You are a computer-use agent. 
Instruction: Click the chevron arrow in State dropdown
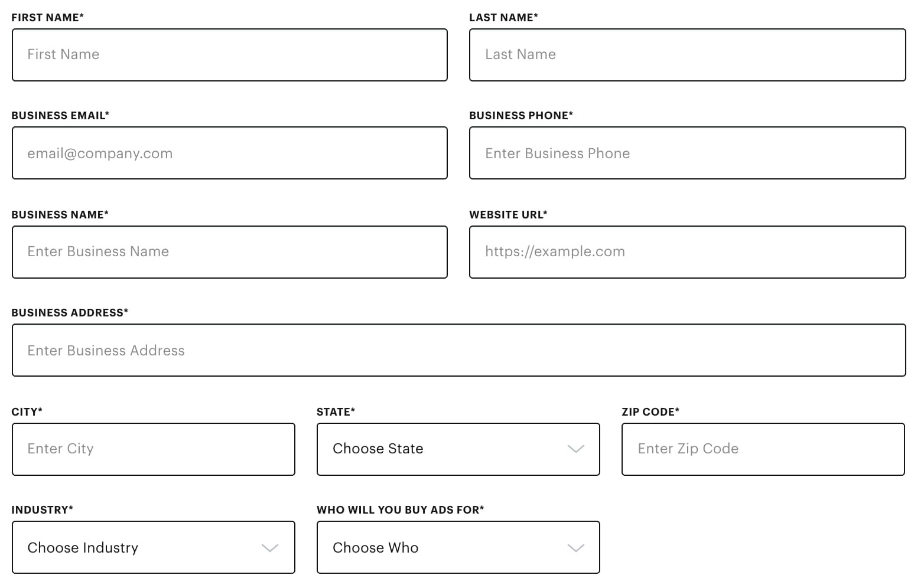575,449
